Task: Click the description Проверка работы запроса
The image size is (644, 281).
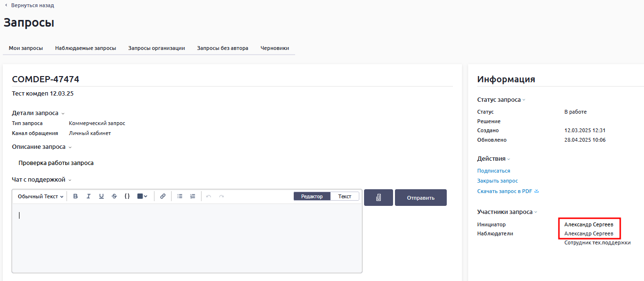Action: pos(56,163)
